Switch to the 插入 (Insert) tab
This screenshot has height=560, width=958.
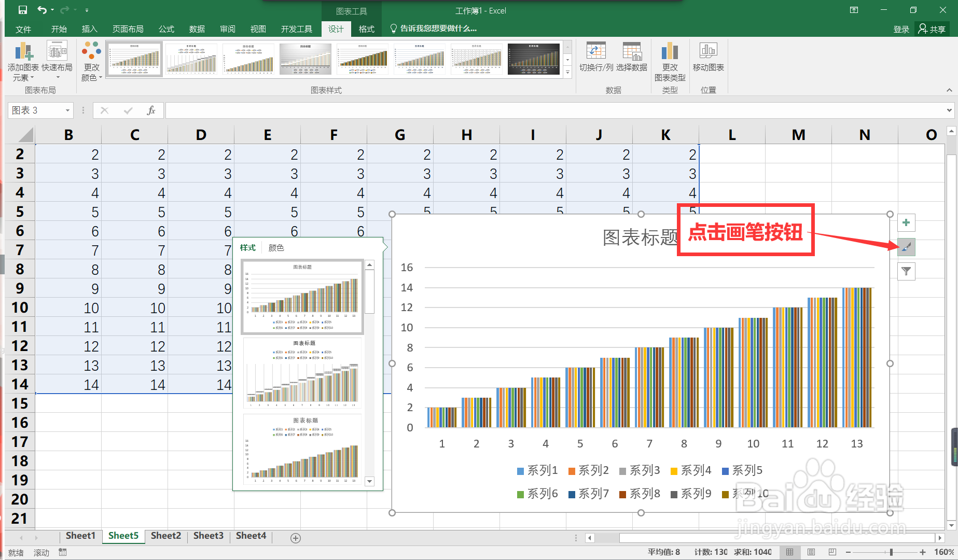pyautogui.click(x=90, y=29)
